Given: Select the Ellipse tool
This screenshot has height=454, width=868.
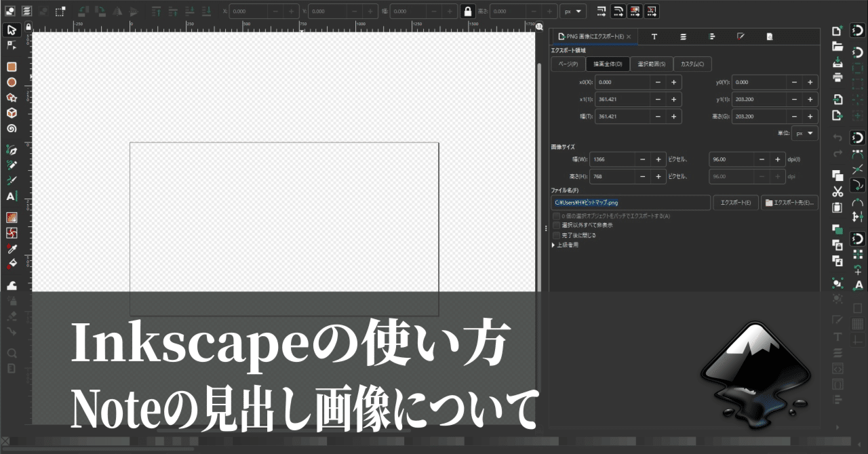Looking at the screenshot, I should (11, 82).
